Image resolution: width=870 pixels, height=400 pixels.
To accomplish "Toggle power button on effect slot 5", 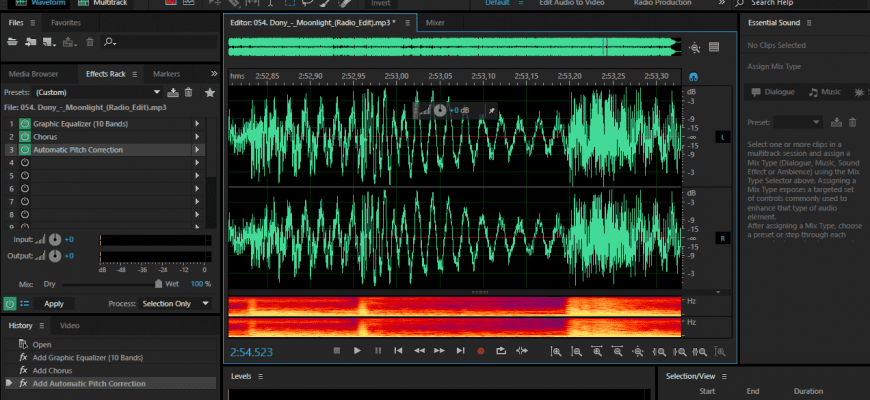I will pyautogui.click(x=24, y=175).
